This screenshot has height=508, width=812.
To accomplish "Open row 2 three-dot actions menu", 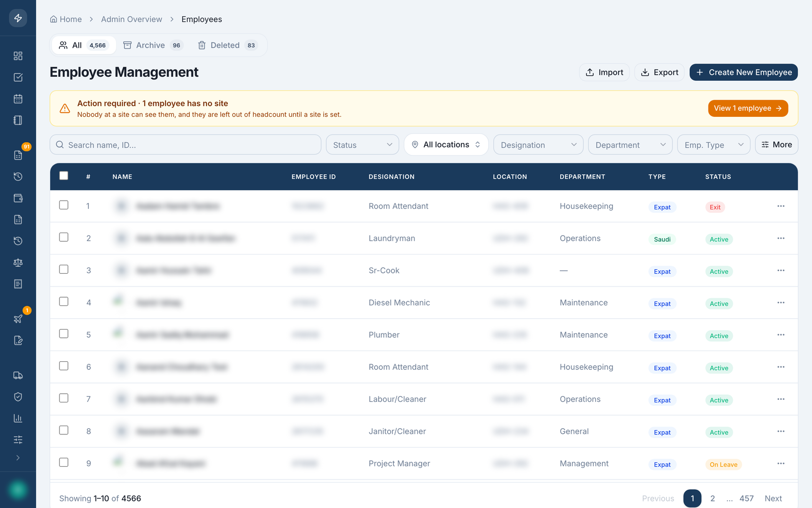I will click(781, 238).
